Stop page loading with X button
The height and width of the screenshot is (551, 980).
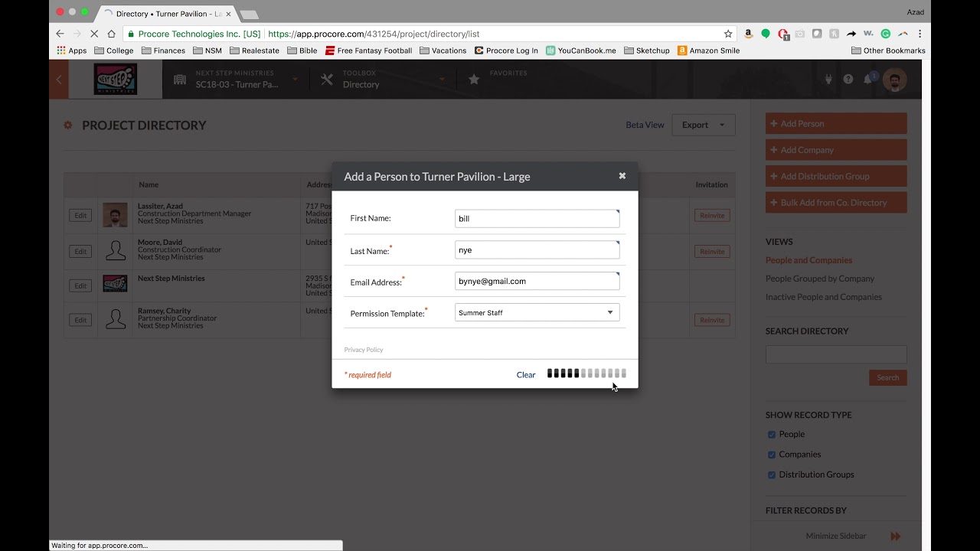pos(94,34)
